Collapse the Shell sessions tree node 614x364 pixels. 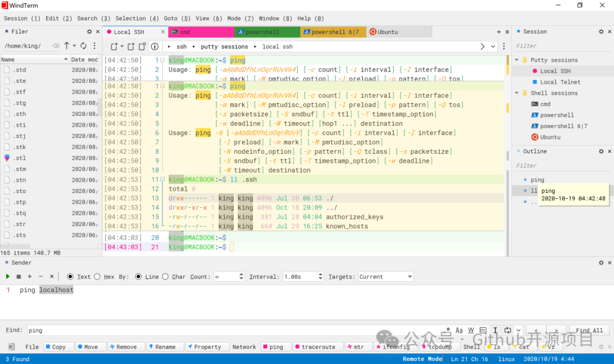(x=516, y=93)
